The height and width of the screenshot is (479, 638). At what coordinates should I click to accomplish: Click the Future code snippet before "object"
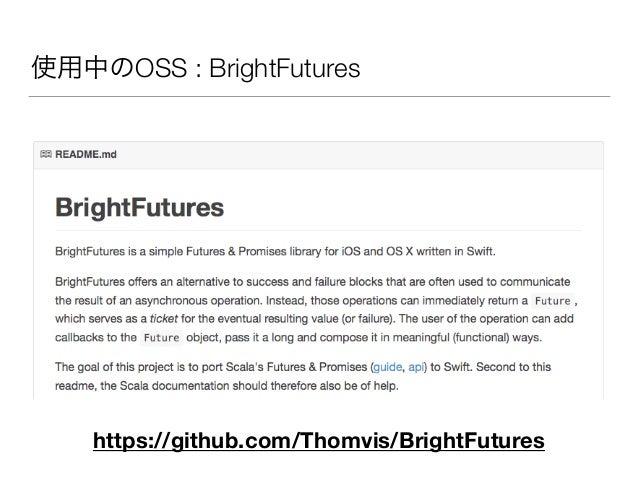click(x=162, y=337)
